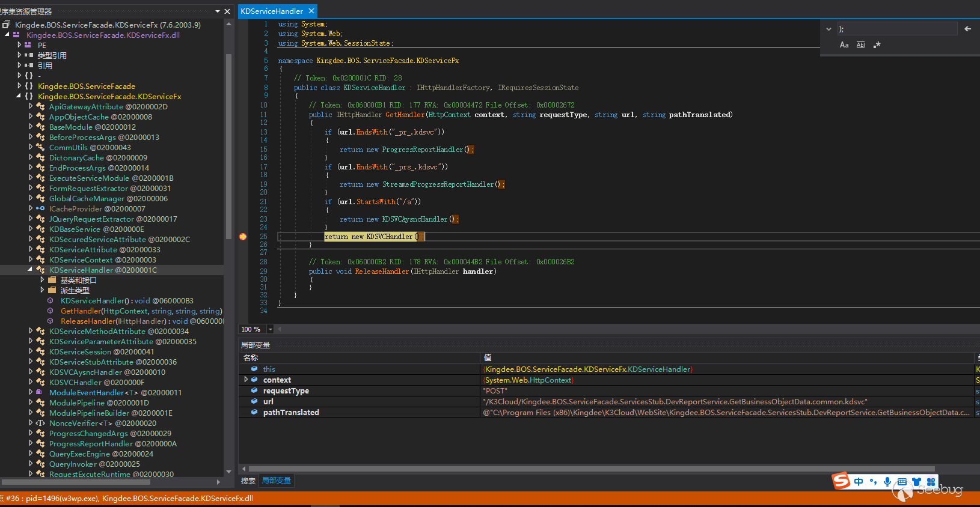Expand the PE node

pos(19,45)
